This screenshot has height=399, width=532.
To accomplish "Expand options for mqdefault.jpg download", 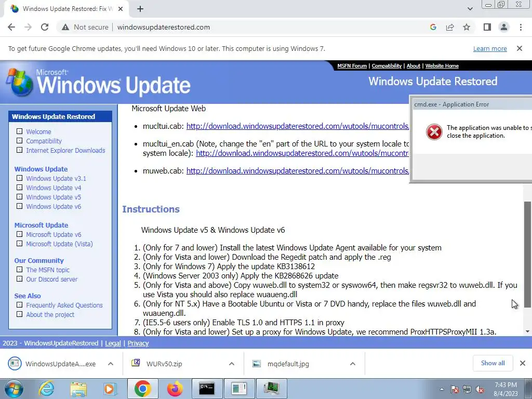I will pos(353,364).
